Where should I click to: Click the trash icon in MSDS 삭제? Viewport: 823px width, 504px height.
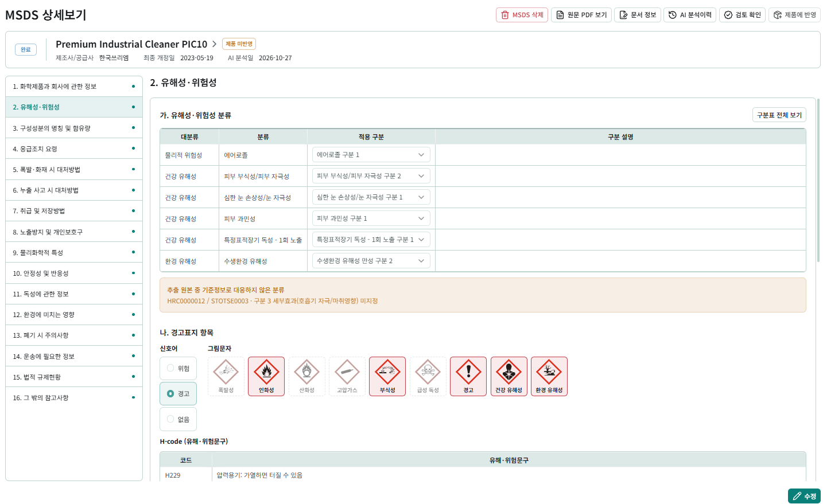coord(505,15)
